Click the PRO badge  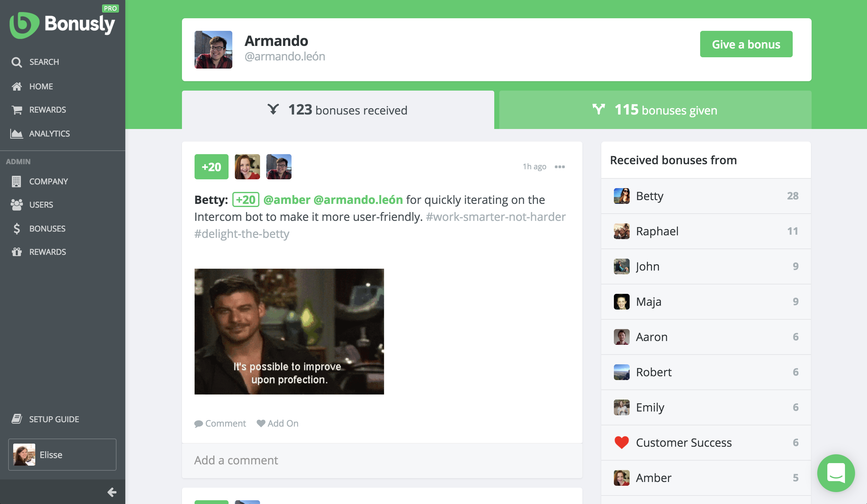pos(110,8)
